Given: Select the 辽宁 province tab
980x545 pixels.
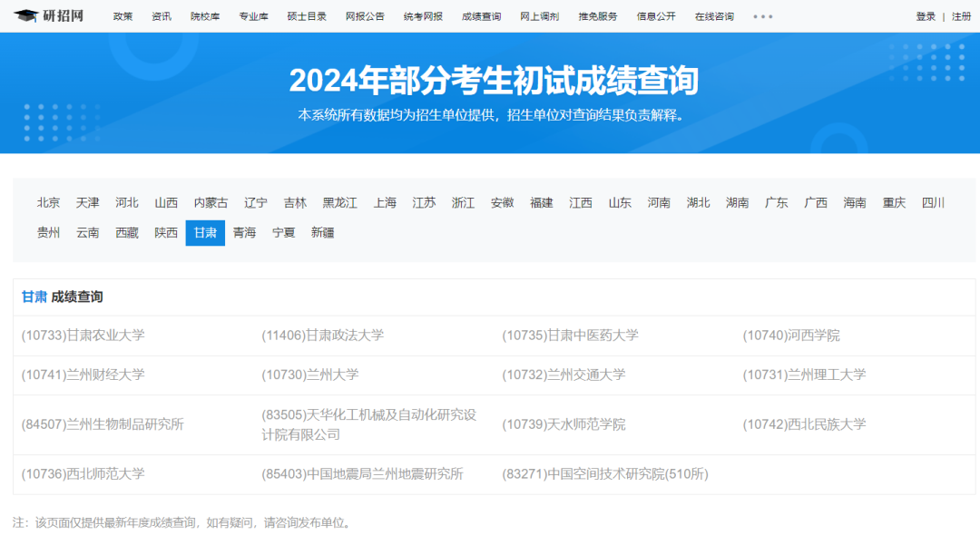Looking at the screenshot, I should click(x=256, y=202).
